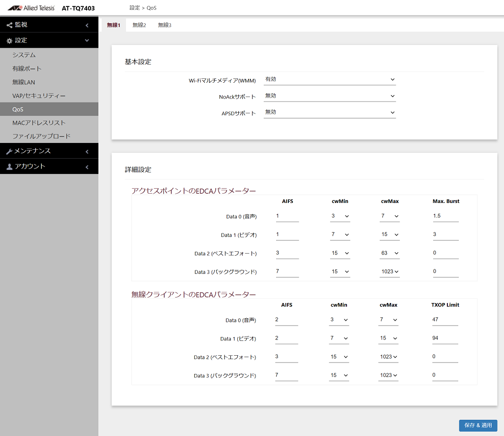Click the 保存 & 適用 button

[x=478, y=425]
